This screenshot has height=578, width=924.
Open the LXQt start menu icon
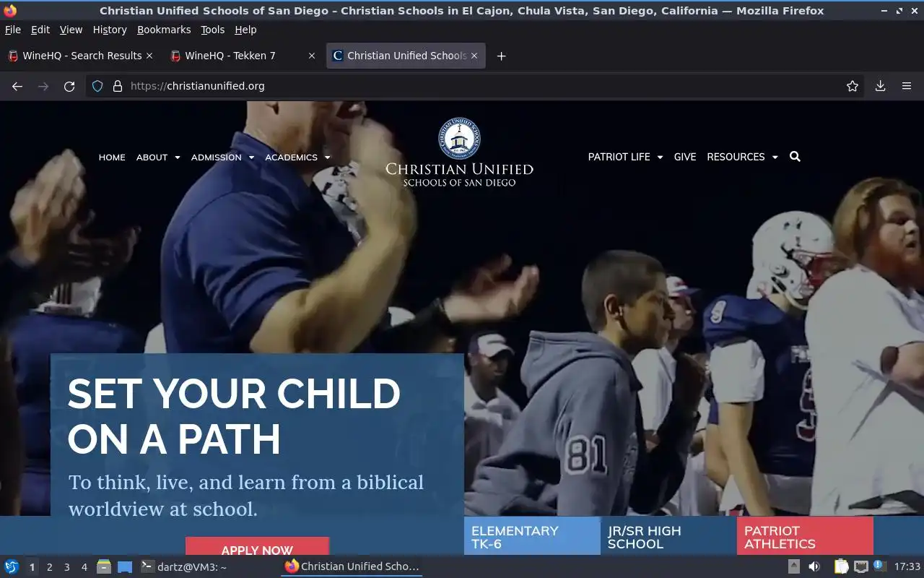[x=12, y=567]
